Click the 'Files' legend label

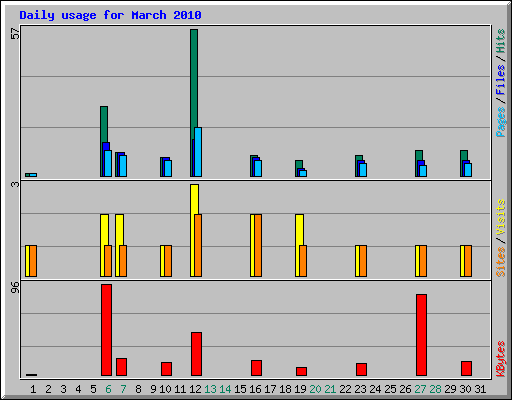click(501, 80)
